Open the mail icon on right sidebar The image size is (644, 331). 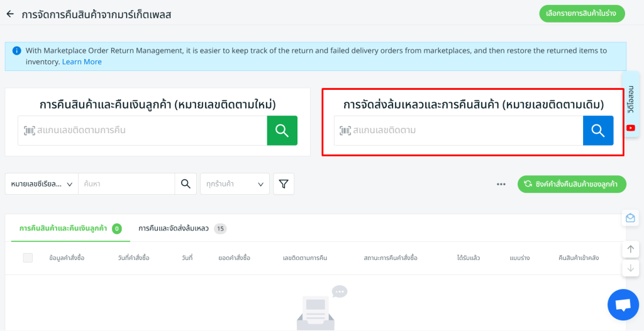630,218
